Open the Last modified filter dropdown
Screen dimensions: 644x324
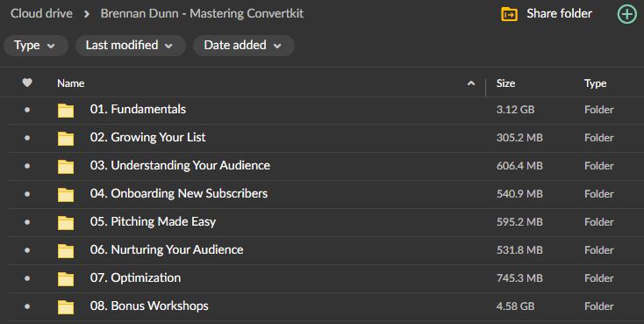tap(130, 46)
